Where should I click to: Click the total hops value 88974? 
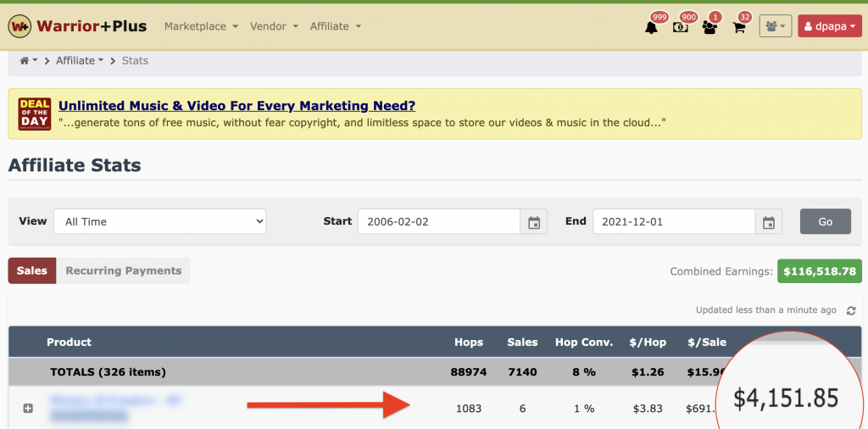[x=469, y=372]
